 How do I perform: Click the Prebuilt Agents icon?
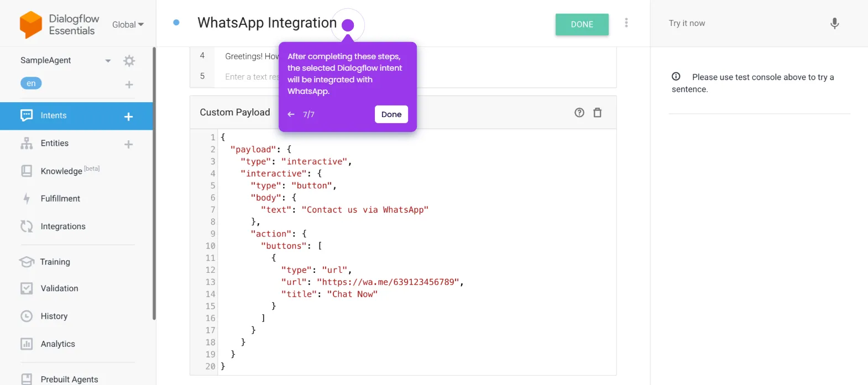tap(27, 379)
